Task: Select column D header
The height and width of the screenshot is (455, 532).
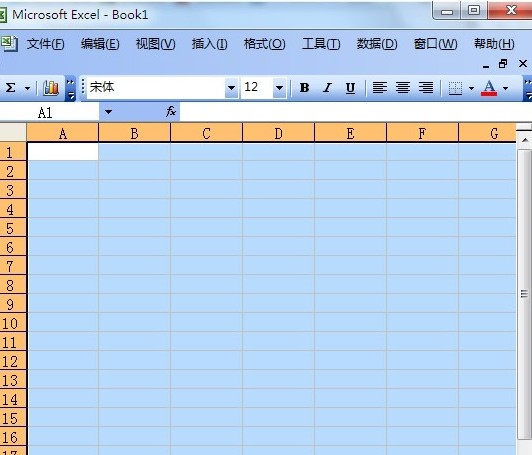Action: (278, 133)
